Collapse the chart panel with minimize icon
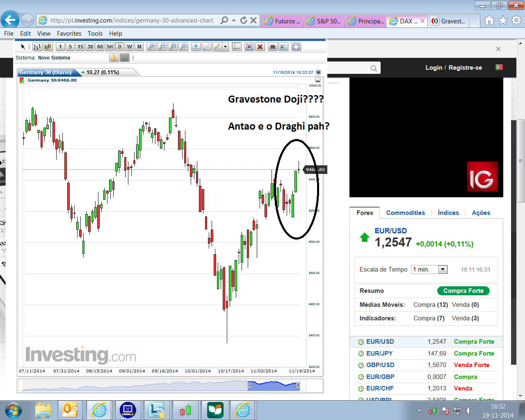The image size is (525, 420). [317, 80]
